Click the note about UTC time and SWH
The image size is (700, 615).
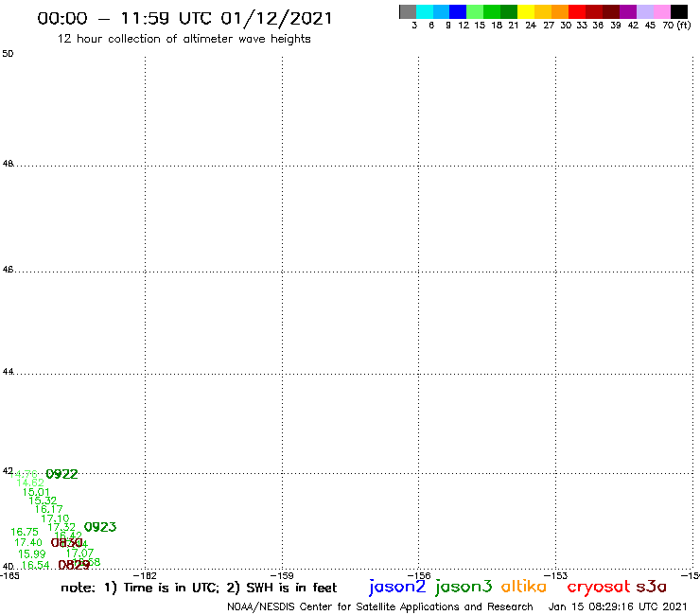tap(199, 588)
